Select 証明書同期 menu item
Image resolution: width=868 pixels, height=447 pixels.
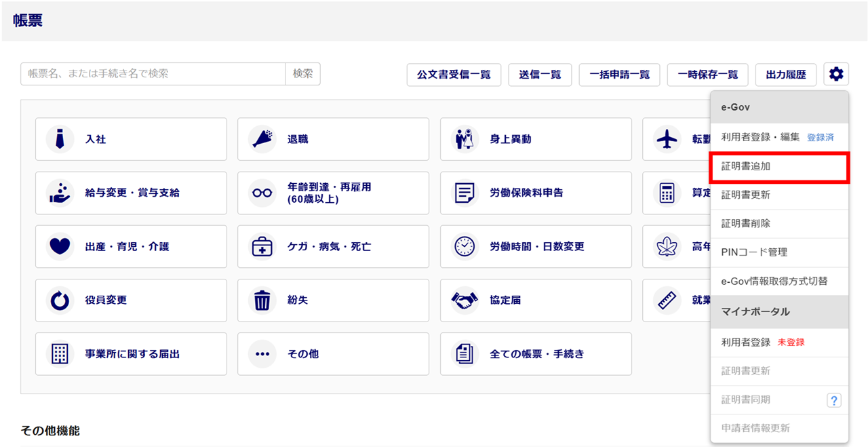[x=779, y=400]
